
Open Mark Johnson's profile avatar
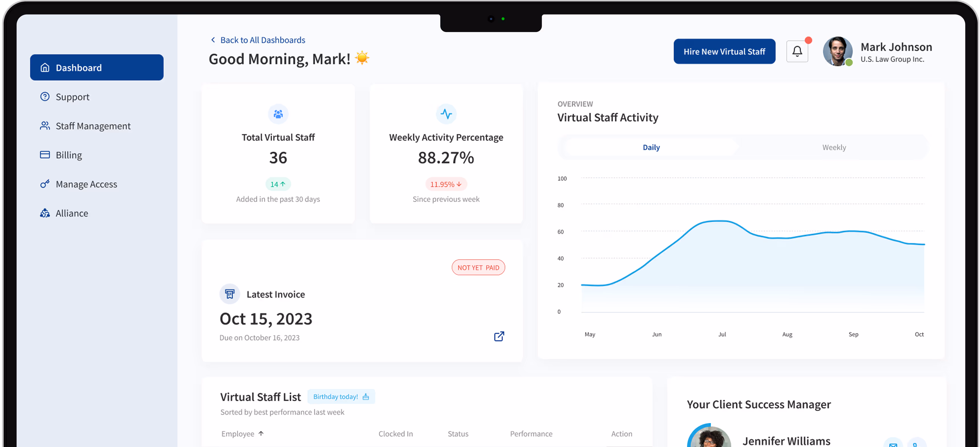838,52
